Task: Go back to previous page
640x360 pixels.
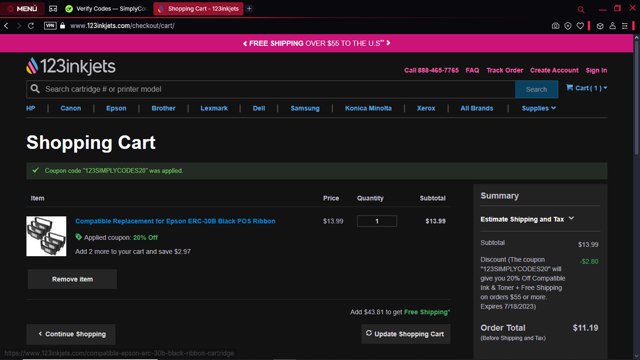Action: point(6,26)
